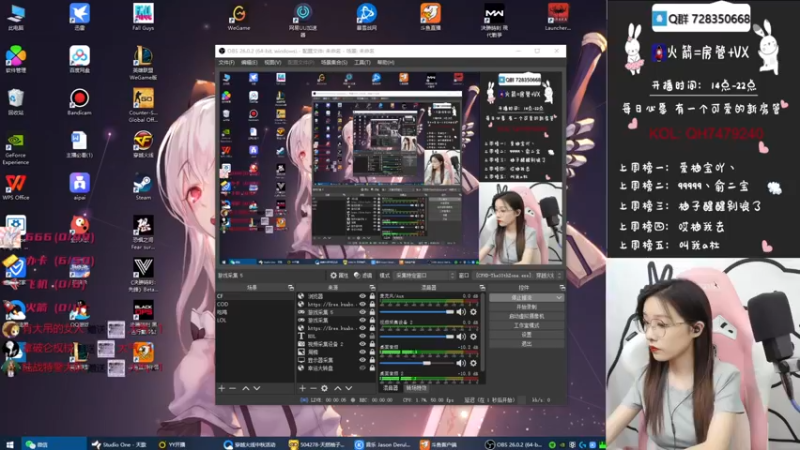Open the 文件(F) menu in OBS
The image size is (800, 450).
[227, 62]
